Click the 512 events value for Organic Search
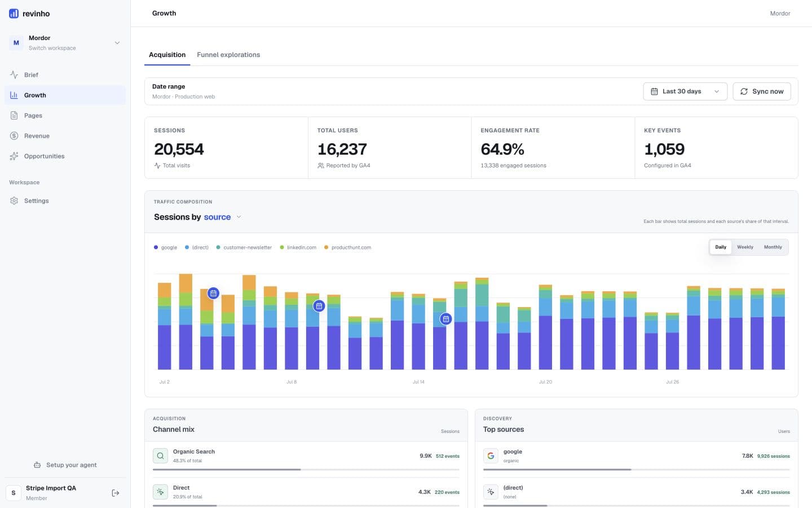 pyautogui.click(x=447, y=456)
